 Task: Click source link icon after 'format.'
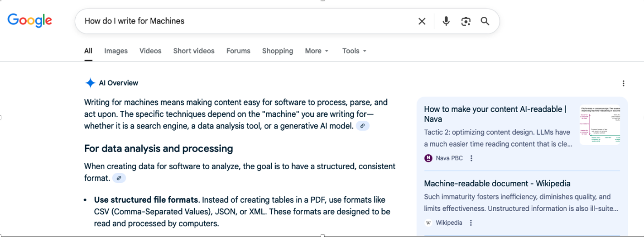[x=119, y=178]
